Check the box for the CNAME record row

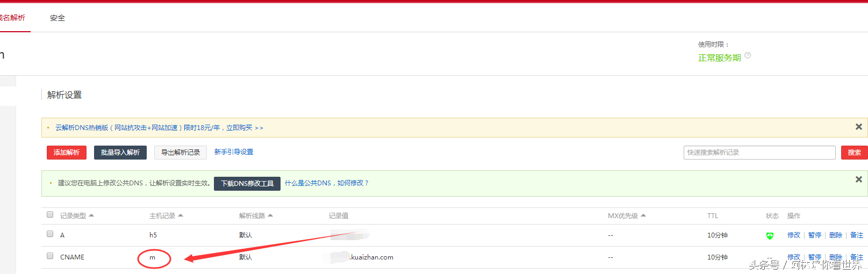pyautogui.click(x=50, y=256)
